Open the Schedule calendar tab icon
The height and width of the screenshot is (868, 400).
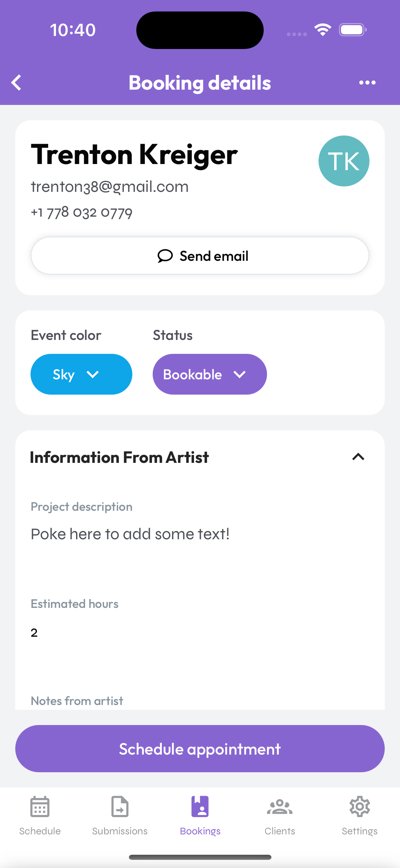(40, 807)
